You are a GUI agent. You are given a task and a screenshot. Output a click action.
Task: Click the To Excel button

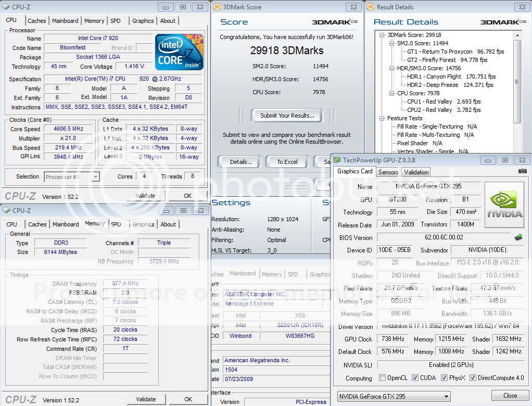click(x=287, y=162)
